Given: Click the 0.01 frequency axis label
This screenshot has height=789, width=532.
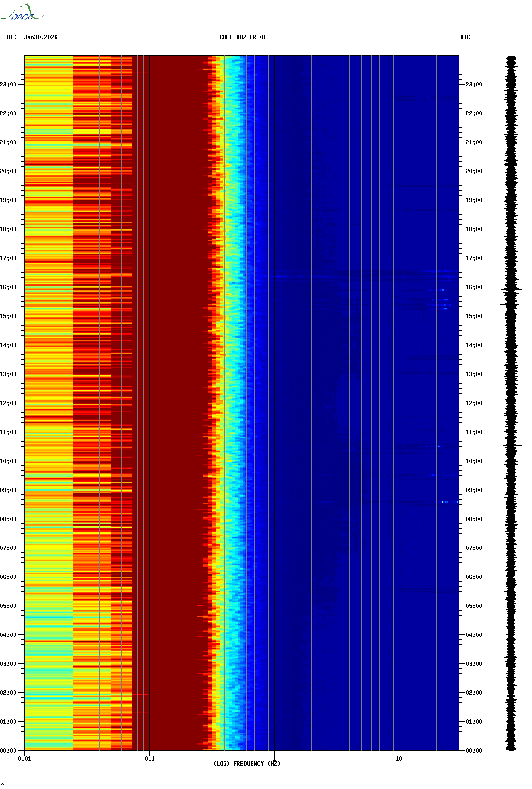Looking at the screenshot, I should coord(25,759).
